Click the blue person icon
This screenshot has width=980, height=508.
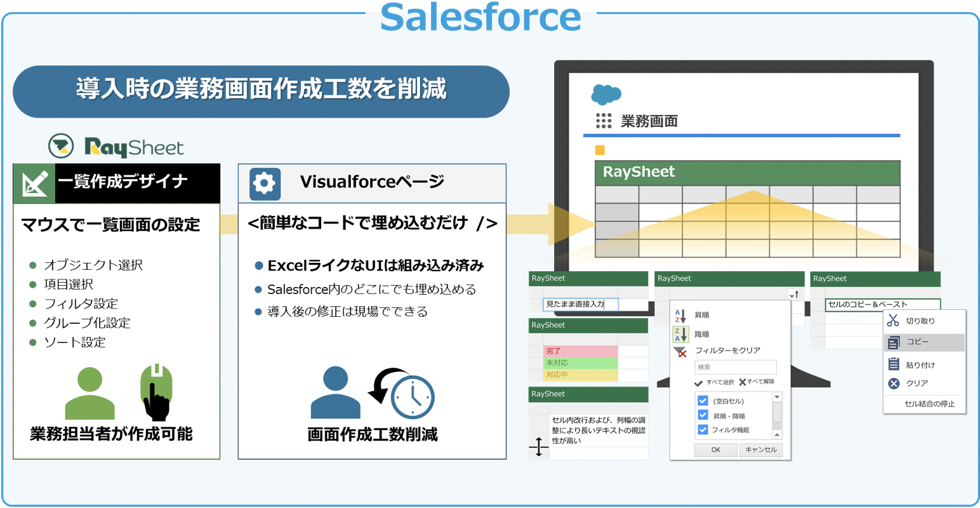click(335, 392)
